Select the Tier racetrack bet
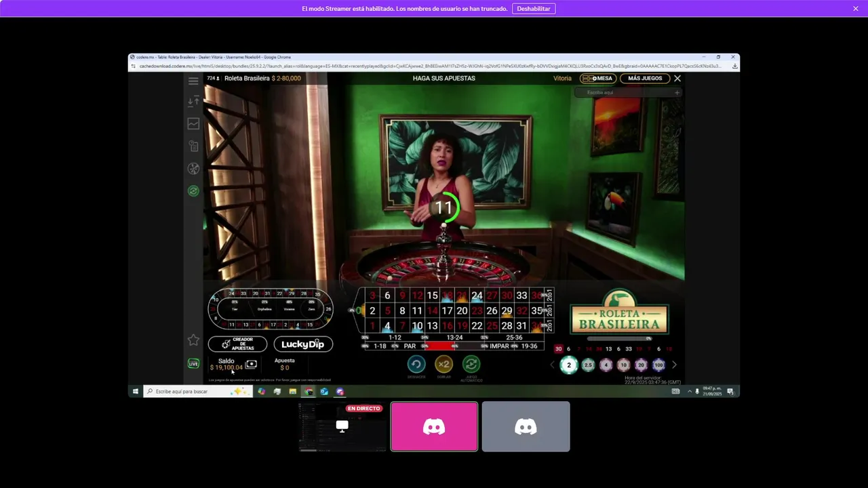Image resolution: width=868 pixels, height=488 pixels. point(235,309)
